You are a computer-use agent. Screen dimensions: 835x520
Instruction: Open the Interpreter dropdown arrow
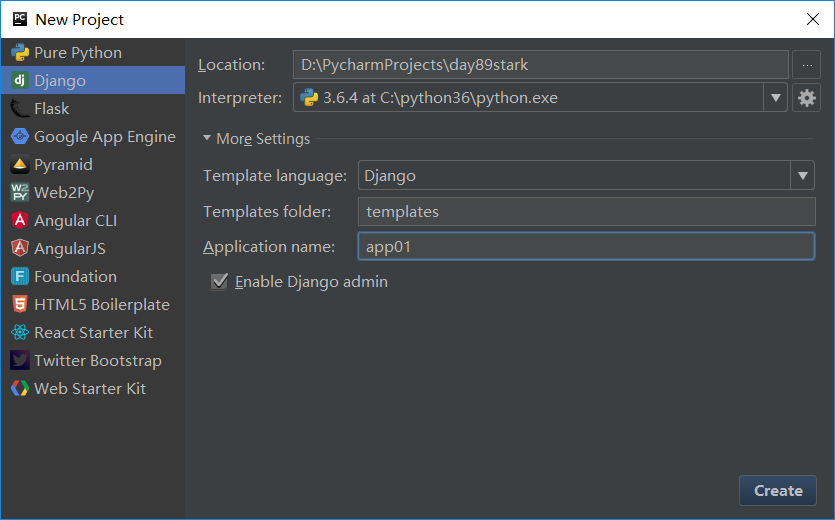click(775, 98)
